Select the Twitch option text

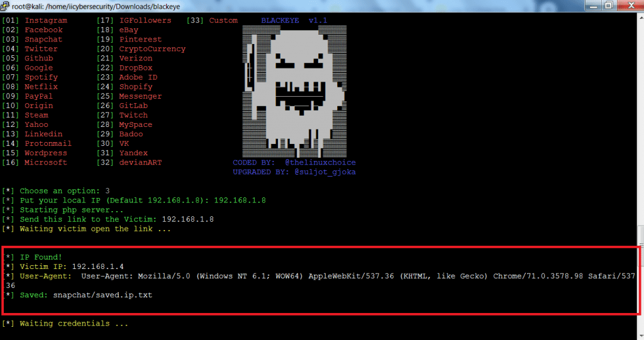click(133, 114)
